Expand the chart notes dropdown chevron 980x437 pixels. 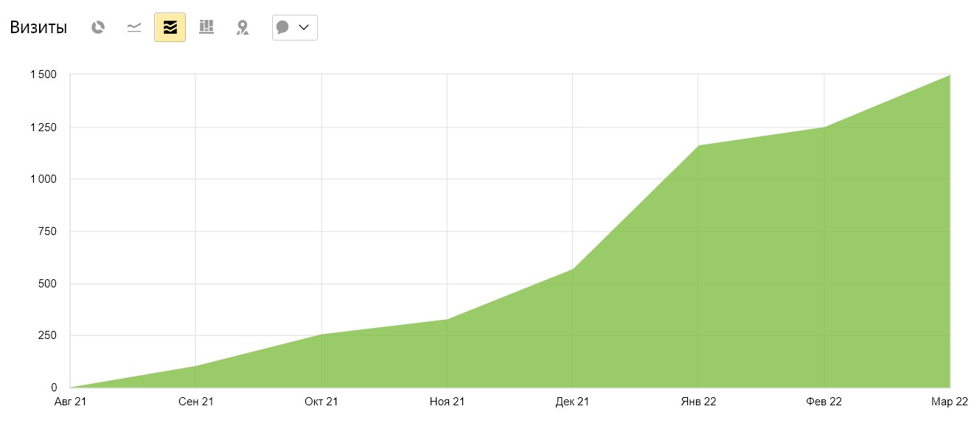(x=304, y=27)
